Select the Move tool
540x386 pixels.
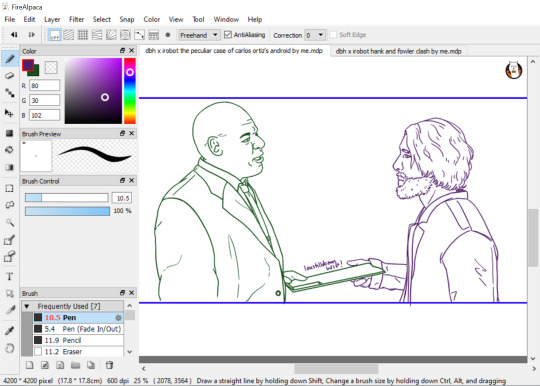(x=10, y=113)
